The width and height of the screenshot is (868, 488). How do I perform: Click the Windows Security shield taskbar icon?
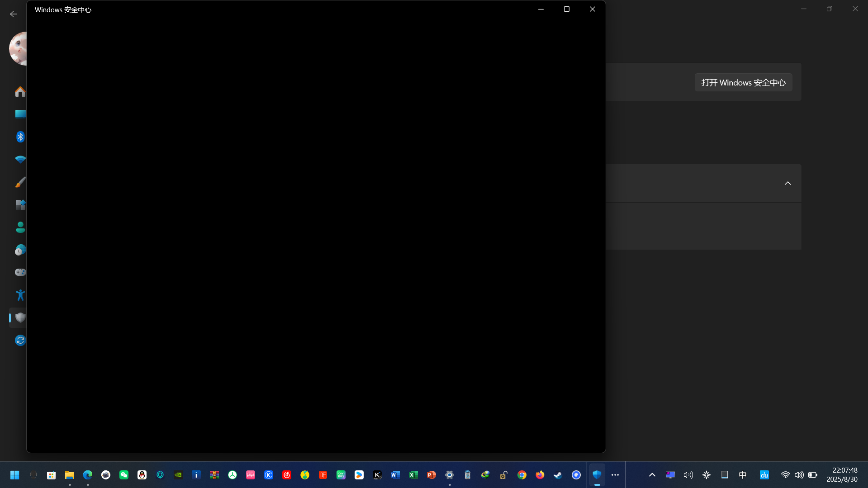(x=597, y=475)
